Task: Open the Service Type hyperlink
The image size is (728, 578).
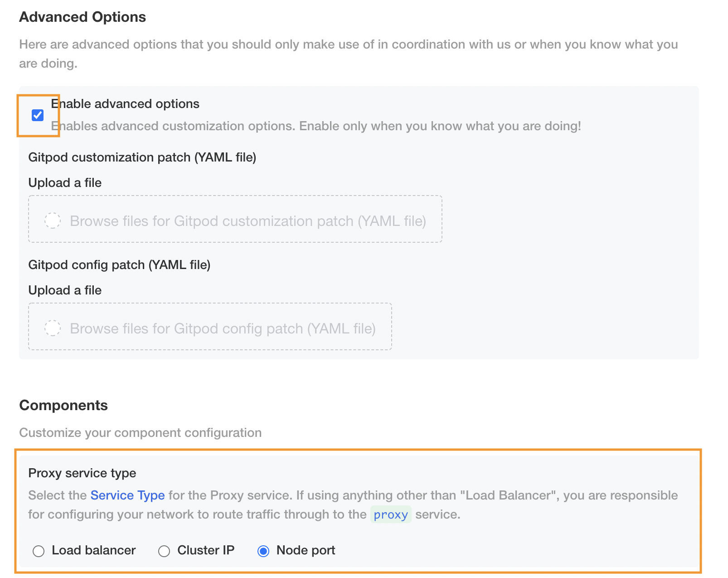Action: [127, 495]
